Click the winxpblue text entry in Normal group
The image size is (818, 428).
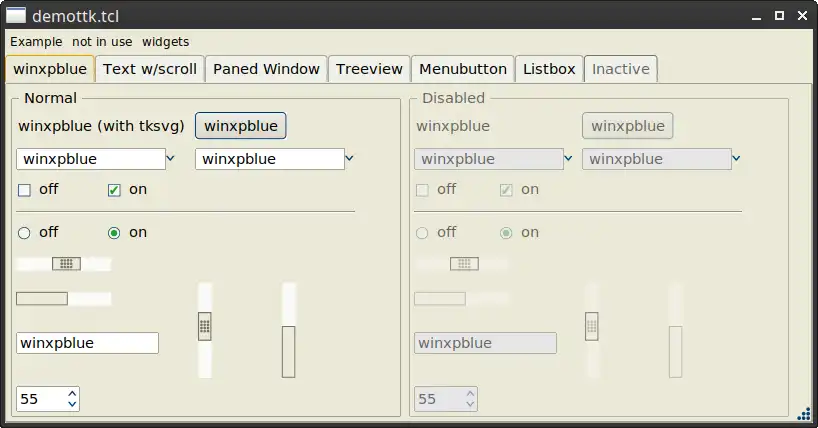87,343
